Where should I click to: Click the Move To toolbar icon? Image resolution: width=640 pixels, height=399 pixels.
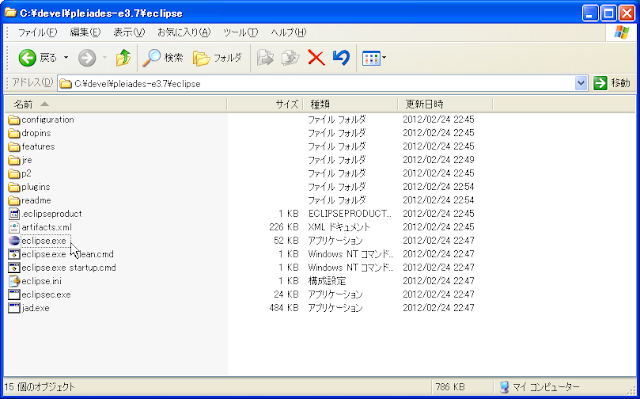point(265,58)
